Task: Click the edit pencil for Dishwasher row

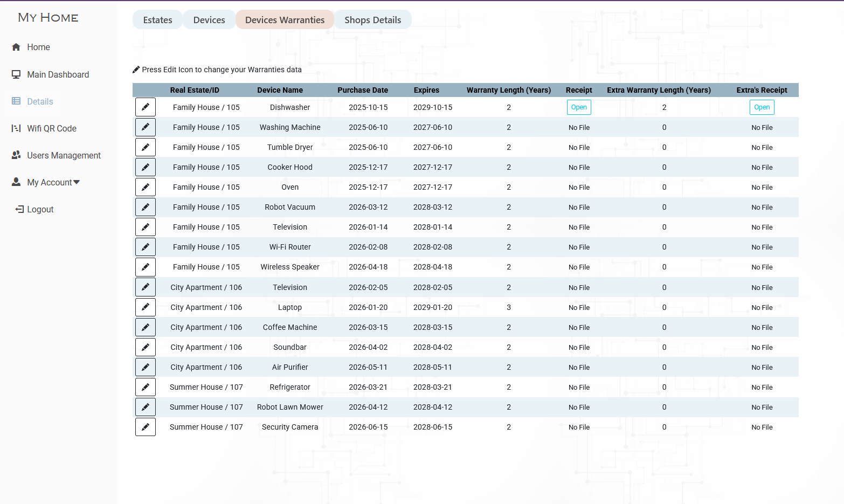Action: (146, 107)
